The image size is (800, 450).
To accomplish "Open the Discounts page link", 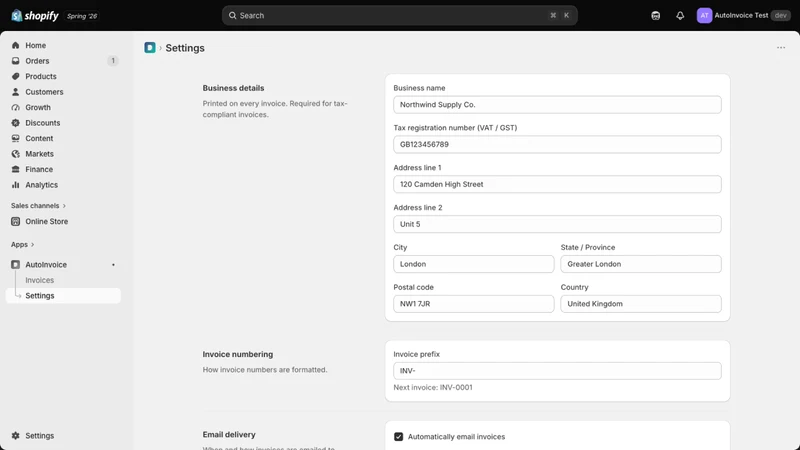I will pos(43,123).
